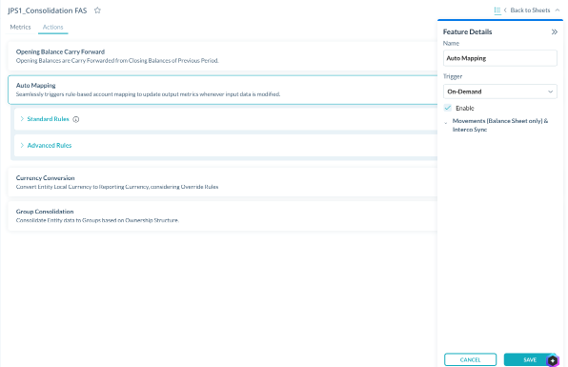The height and width of the screenshot is (367, 568).
Task: Select the Actions tab
Action: coord(53,27)
